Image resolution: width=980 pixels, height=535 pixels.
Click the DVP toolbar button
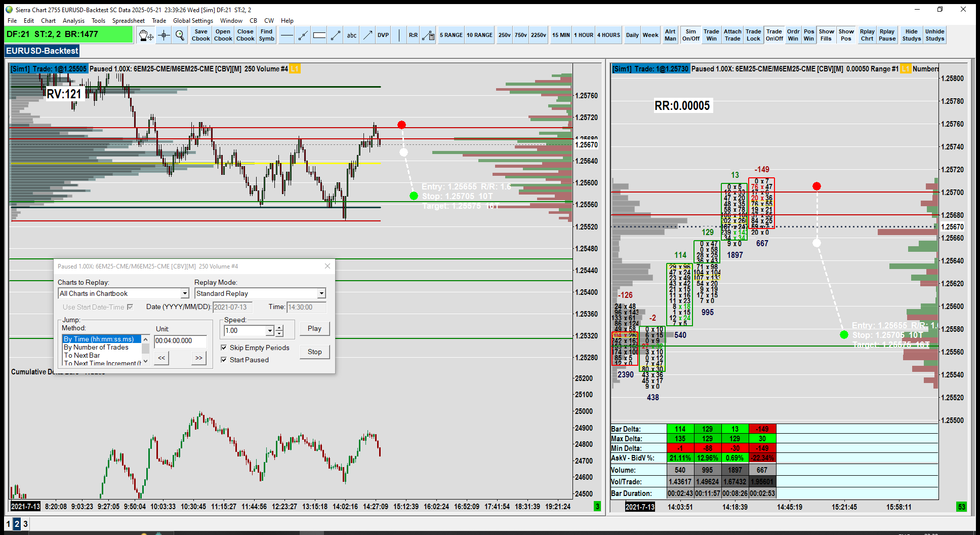(x=383, y=35)
